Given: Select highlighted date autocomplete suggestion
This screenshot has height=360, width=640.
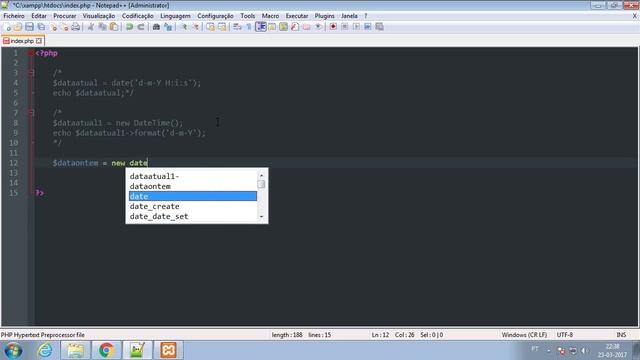Looking at the screenshot, I should (x=193, y=196).
